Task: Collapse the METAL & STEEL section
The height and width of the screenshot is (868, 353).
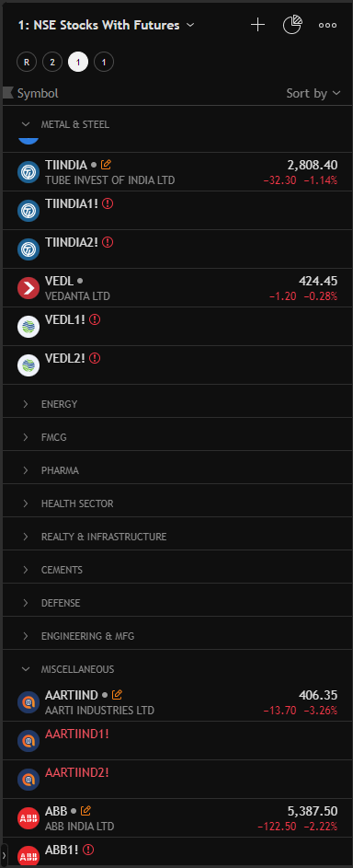Action: pos(26,124)
